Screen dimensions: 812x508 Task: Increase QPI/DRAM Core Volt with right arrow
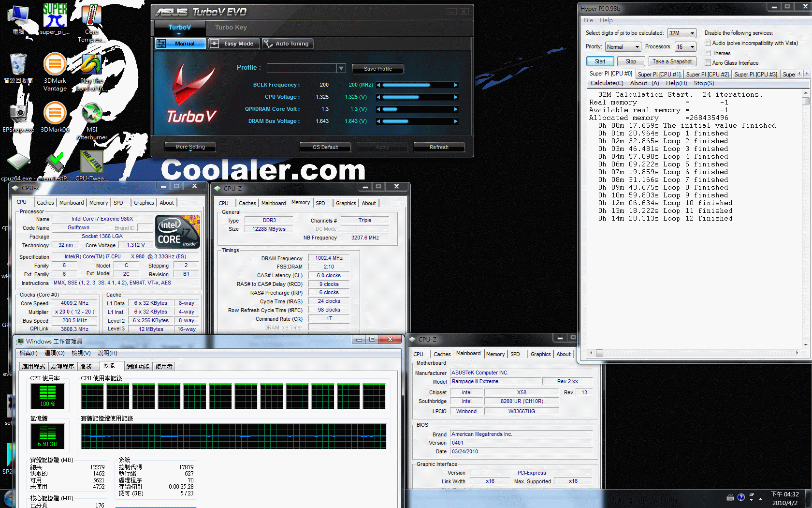(x=455, y=109)
